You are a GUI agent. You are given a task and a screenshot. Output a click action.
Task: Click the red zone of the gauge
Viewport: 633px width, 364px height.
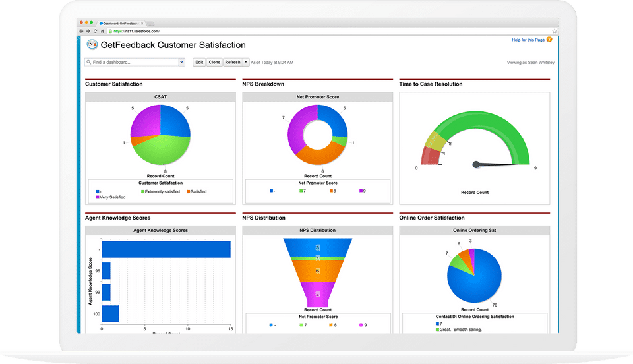point(431,156)
